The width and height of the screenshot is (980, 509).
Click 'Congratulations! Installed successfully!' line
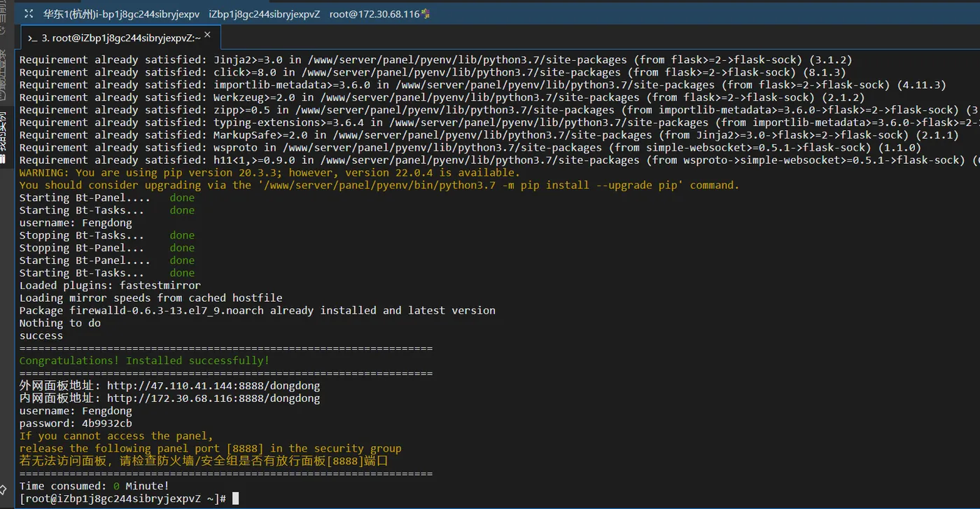point(144,361)
